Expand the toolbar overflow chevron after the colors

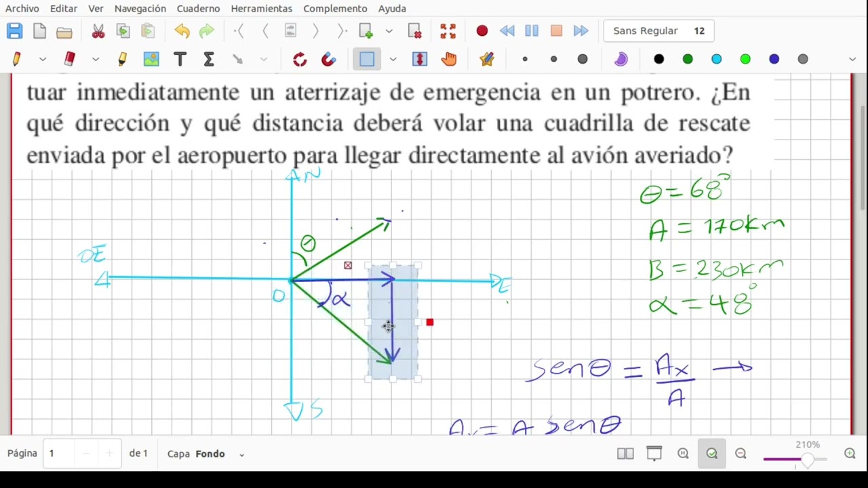[852, 59]
